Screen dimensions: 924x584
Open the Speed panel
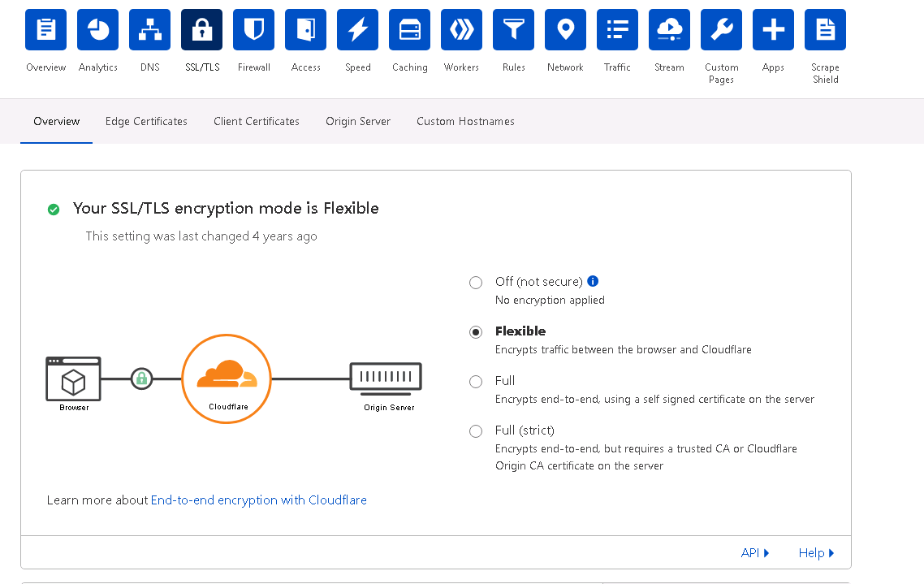coord(357,29)
